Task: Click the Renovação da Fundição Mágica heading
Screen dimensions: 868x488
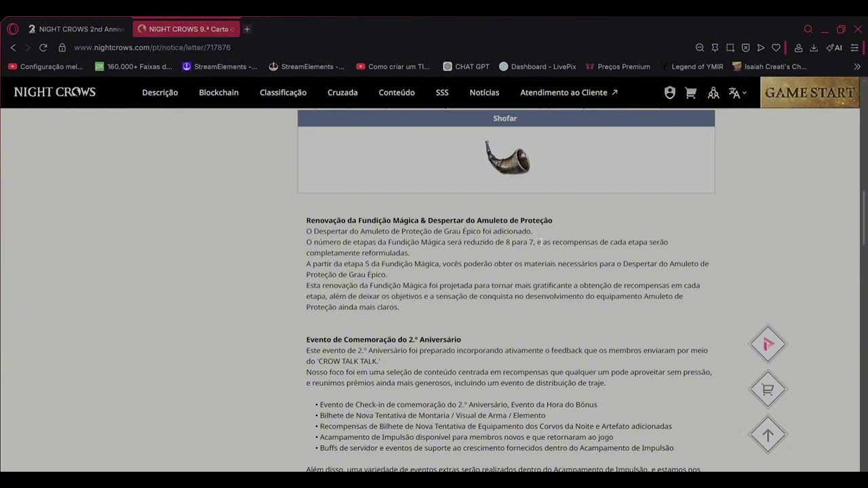Action: click(429, 220)
